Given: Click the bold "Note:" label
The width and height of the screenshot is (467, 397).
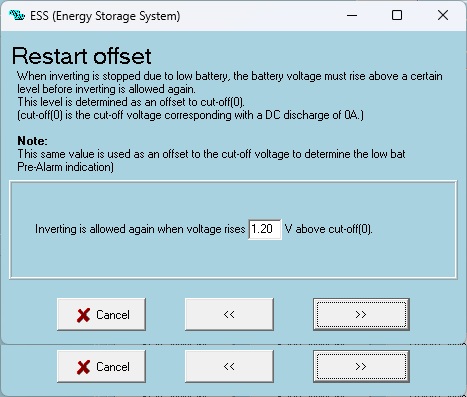Looking at the screenshot, I should click(32, 141).
